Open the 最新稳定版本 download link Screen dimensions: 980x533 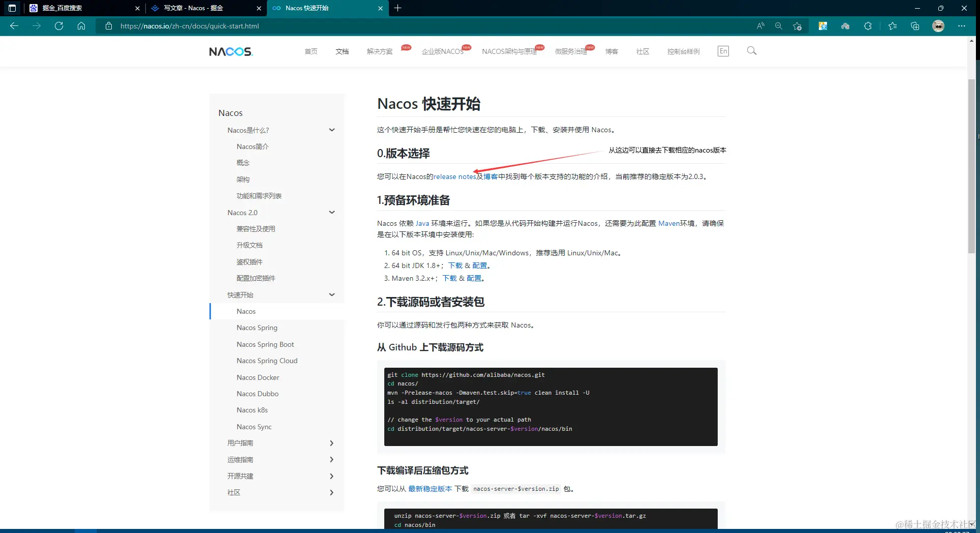coord(430,489)
